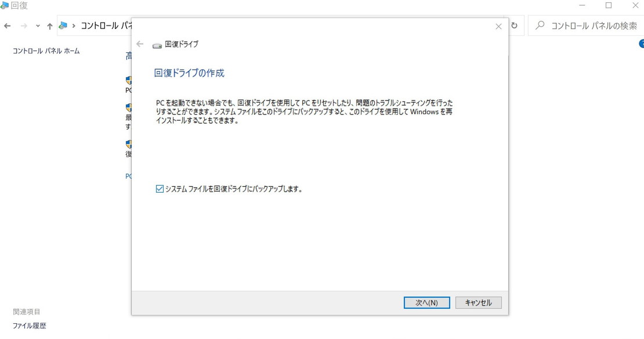Expand the breadcrumb arrow before コントロール パネル

[x=74, y=26]
